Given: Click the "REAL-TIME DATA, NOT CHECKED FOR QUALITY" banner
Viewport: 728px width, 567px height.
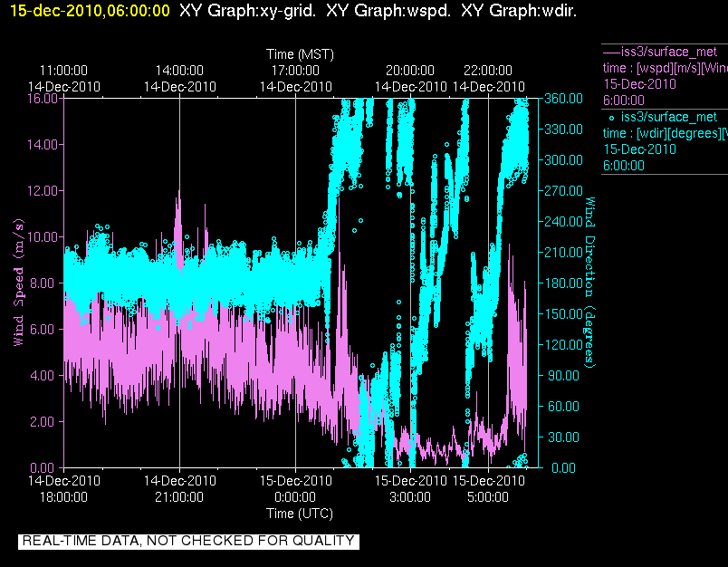Looking at the screenshot, I should pos(188,541).
